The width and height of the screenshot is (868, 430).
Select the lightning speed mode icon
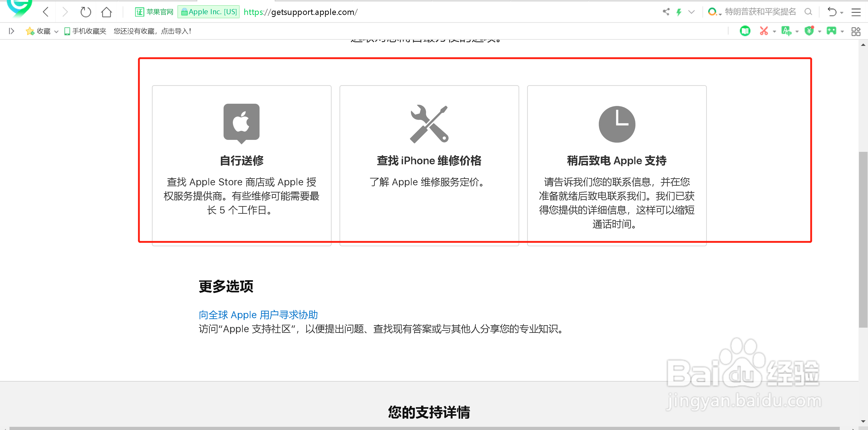click(679, 12)
